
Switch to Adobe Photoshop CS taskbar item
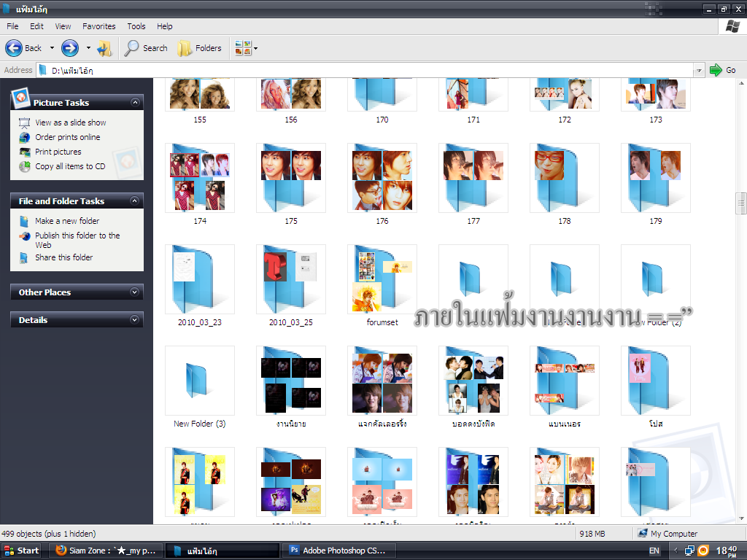click(x=338, y=551)
